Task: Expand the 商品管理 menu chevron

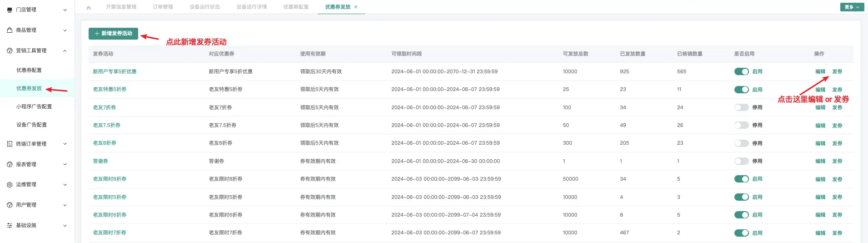Action: pyautogui.click(x=65, y=30)
